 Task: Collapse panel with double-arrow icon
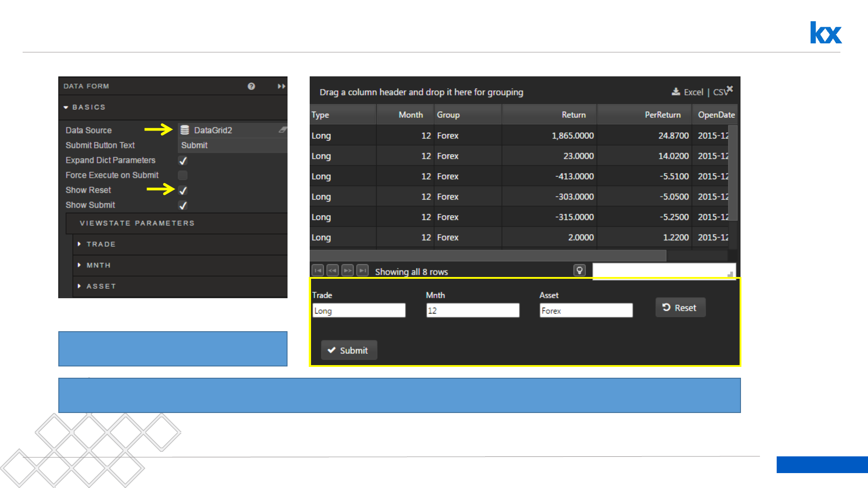(x=281, y=86)
